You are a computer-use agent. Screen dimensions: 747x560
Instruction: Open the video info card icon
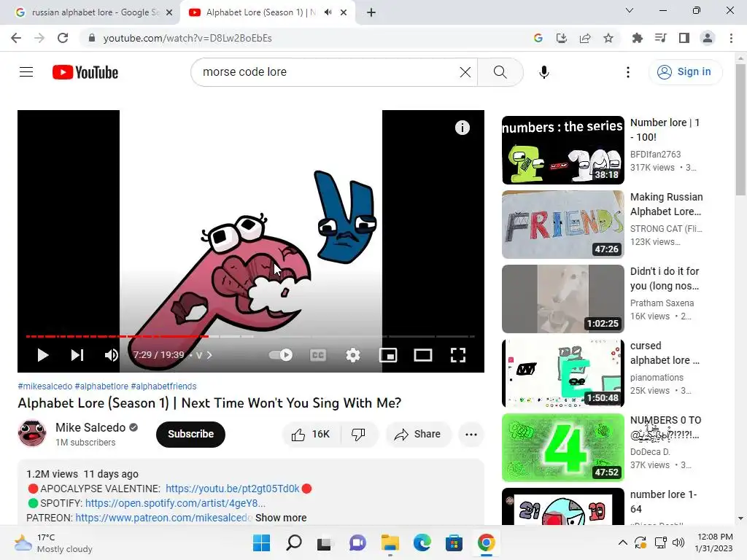tap(462, 128)
